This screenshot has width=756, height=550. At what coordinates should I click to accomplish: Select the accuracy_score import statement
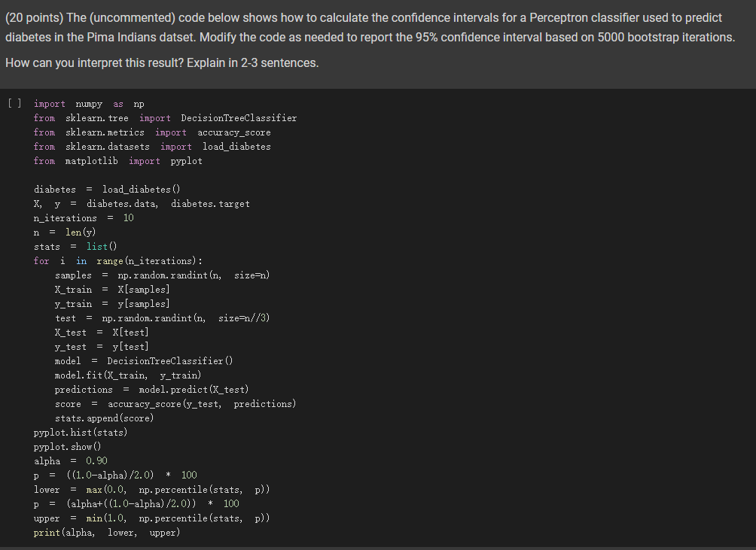point(150,132)
